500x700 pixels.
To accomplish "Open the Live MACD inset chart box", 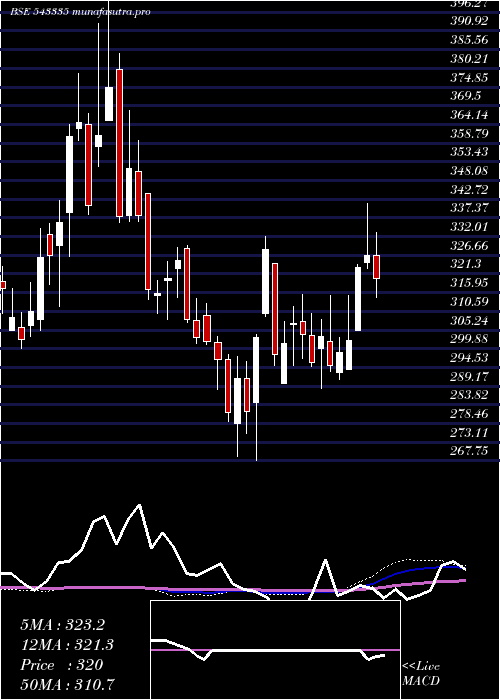I will [275, 650].
